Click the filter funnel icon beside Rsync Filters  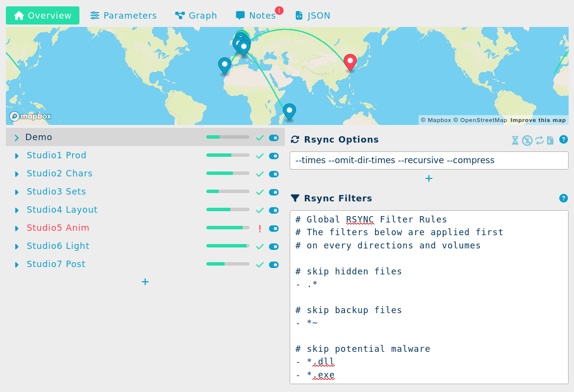pyautogui.click(x=295, y=198)
